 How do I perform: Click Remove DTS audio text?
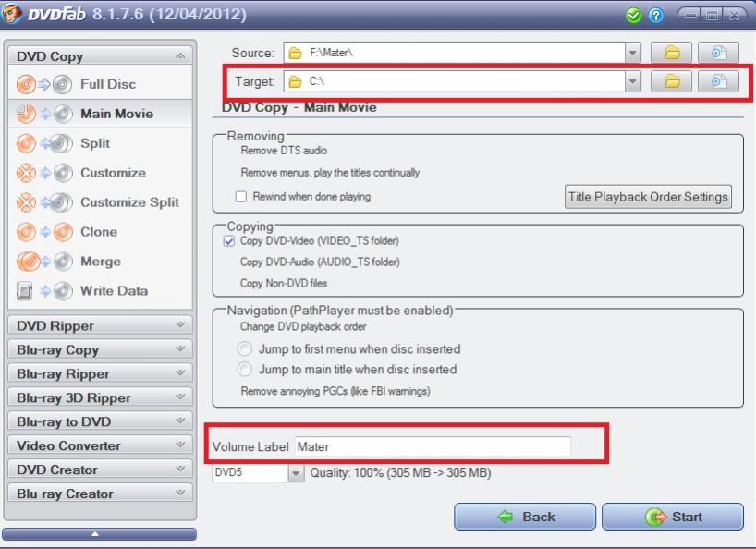(284, 151)
